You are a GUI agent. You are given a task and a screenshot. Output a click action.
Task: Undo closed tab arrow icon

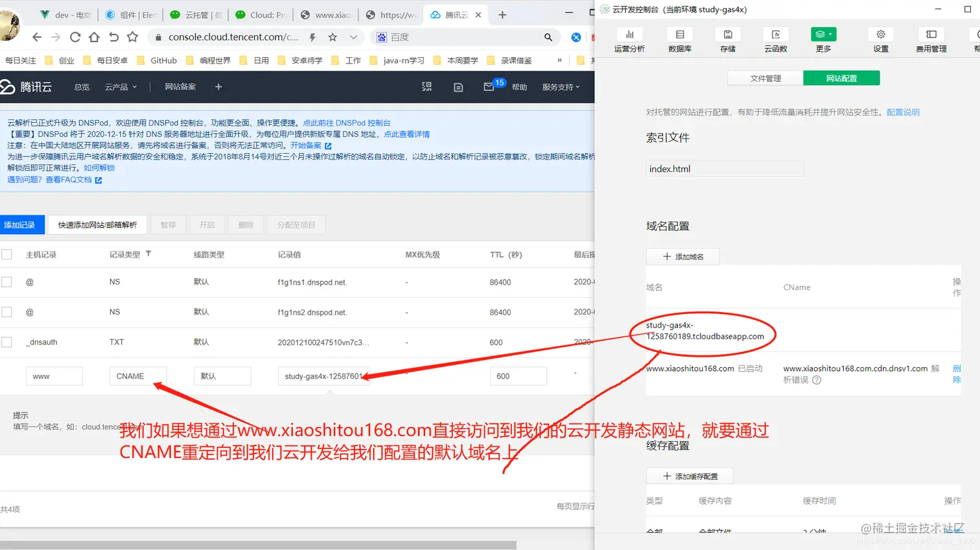113,37
